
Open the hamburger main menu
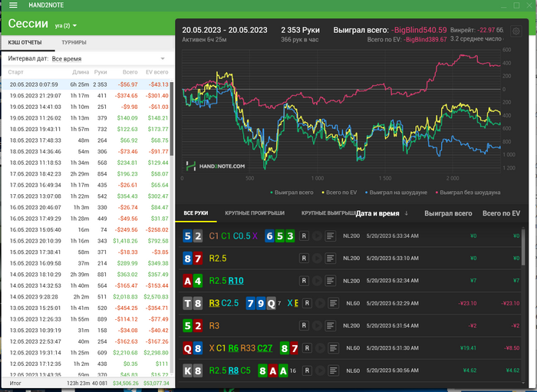pyautogui.click(x=13, y=5)
